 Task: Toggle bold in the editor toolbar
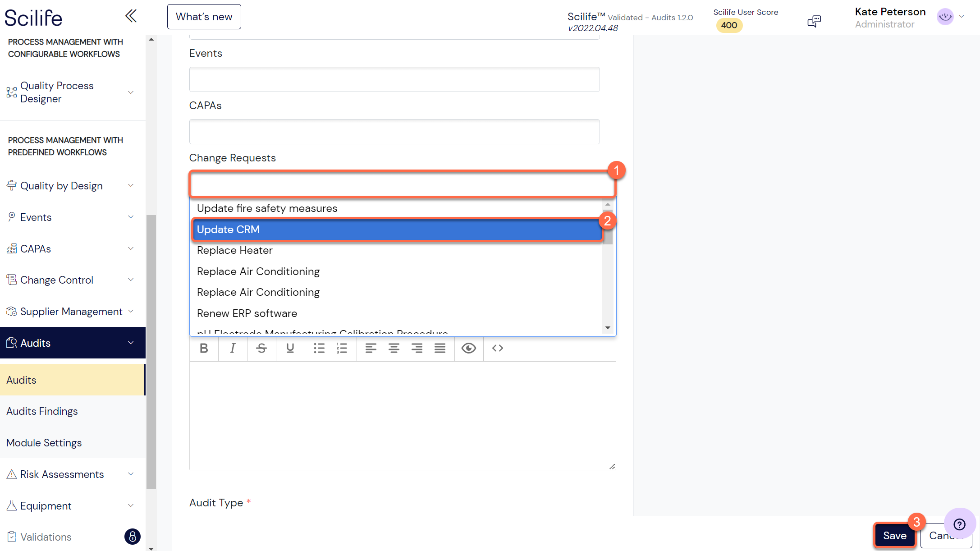(204, 348)
